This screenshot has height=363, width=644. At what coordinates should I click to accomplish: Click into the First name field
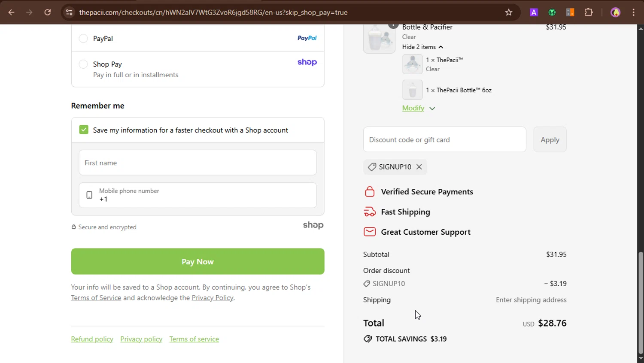pyautogui.click(x=198, y=163)
